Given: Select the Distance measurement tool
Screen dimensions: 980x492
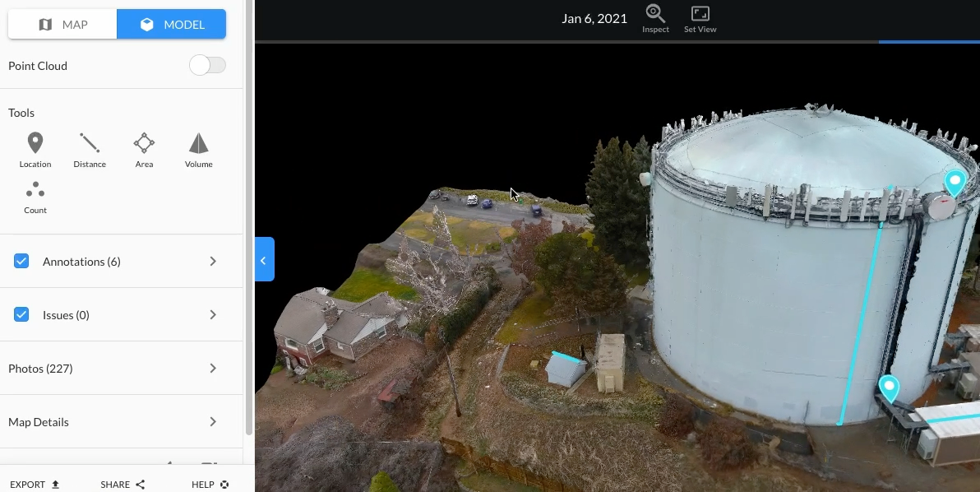Looking at the screenshot, I should (90, 150).
